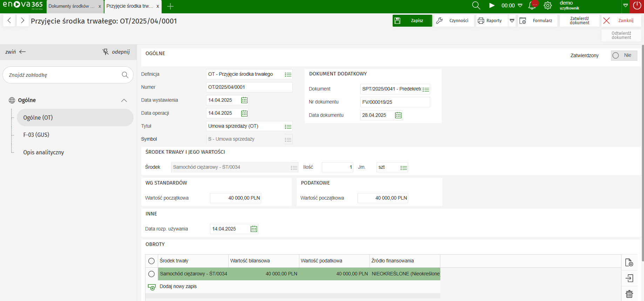Click the add document icon beside Obroty table
The width and height of the screenshot is (644, 301).
[629, 262]
